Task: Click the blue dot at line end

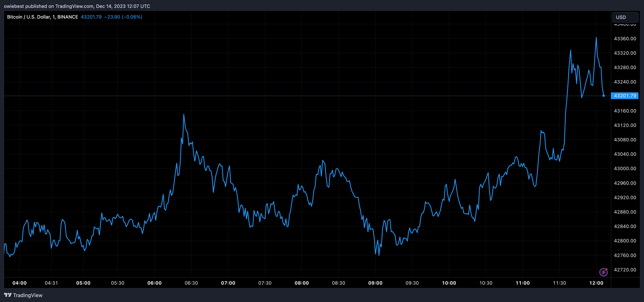Action: pos(604,96)
